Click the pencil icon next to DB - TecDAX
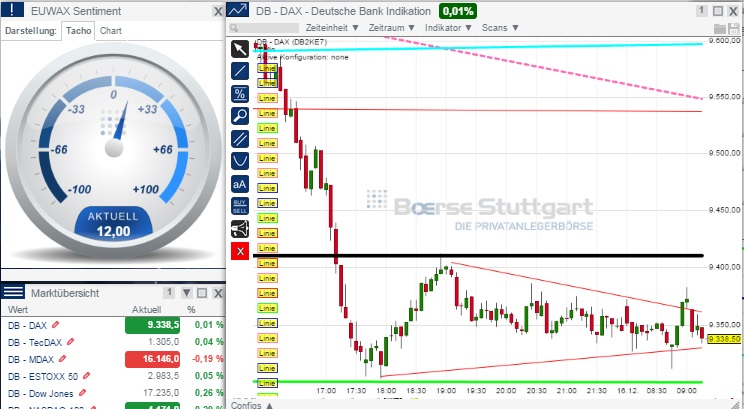Image resolution: width=744 pixels, height=409 pixels. [x=71, y=342]
